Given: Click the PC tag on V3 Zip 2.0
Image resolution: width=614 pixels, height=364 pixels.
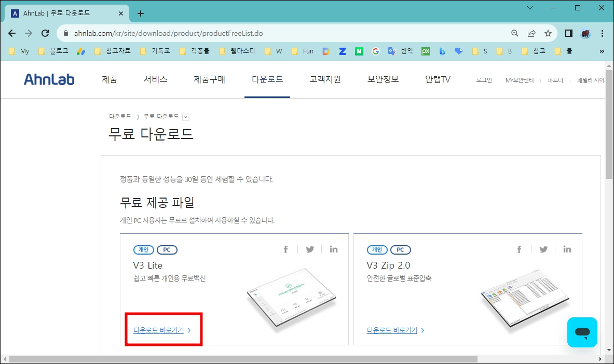Looking at the screenshot, I should (401, 250).
